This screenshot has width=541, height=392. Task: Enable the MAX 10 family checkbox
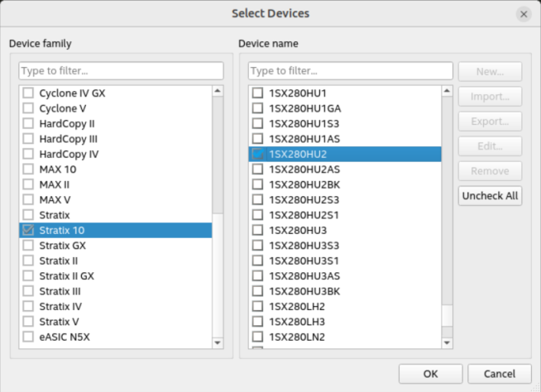coord(28,170)
